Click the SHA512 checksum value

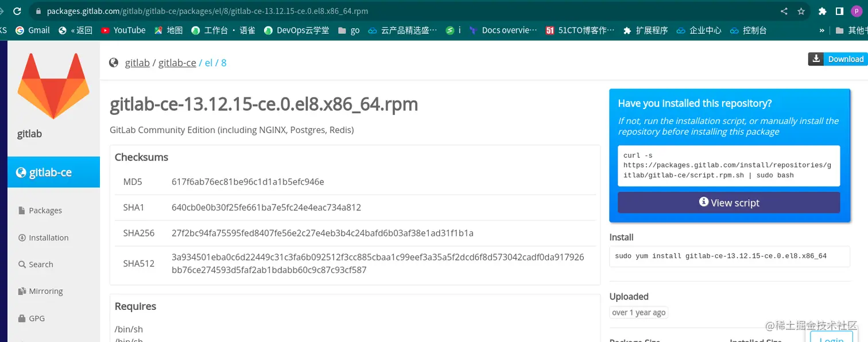click(x=378, y=263)
